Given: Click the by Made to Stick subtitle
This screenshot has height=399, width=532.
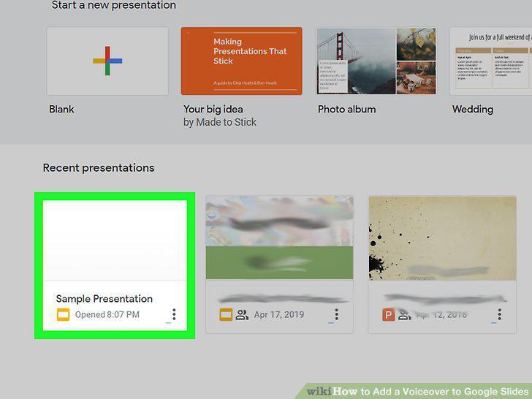Looking at the screenshot, I should (220, 122).
